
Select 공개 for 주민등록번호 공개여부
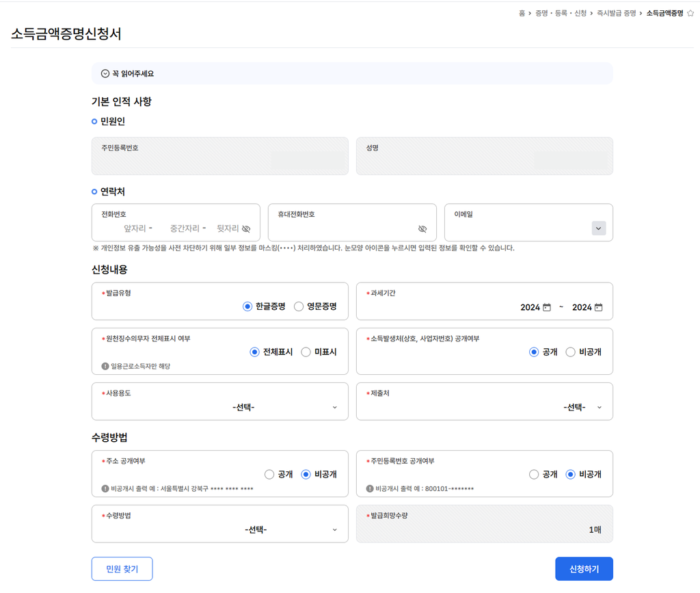point(534,475)
